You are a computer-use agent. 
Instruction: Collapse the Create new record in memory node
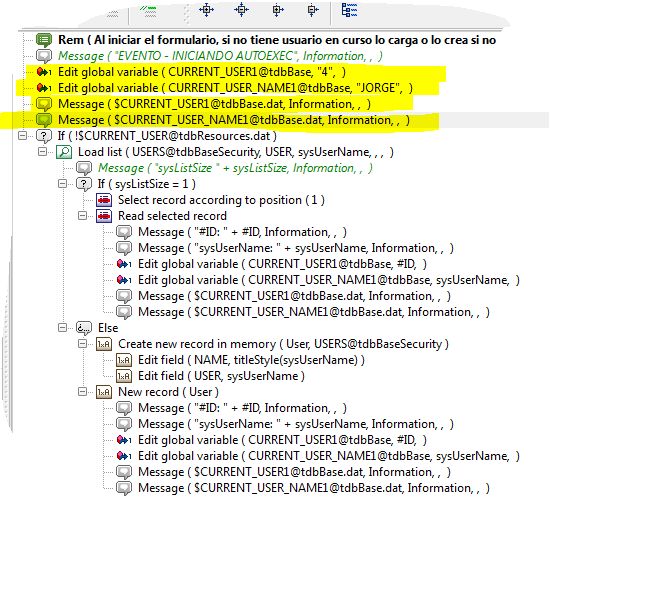coord(83,344)
